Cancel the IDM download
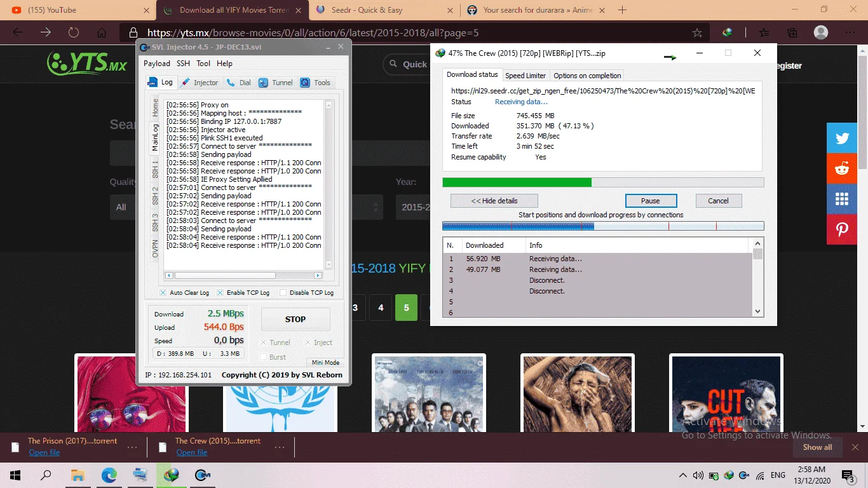Screen dimensions: 868x488 click(x=718, y=201)
